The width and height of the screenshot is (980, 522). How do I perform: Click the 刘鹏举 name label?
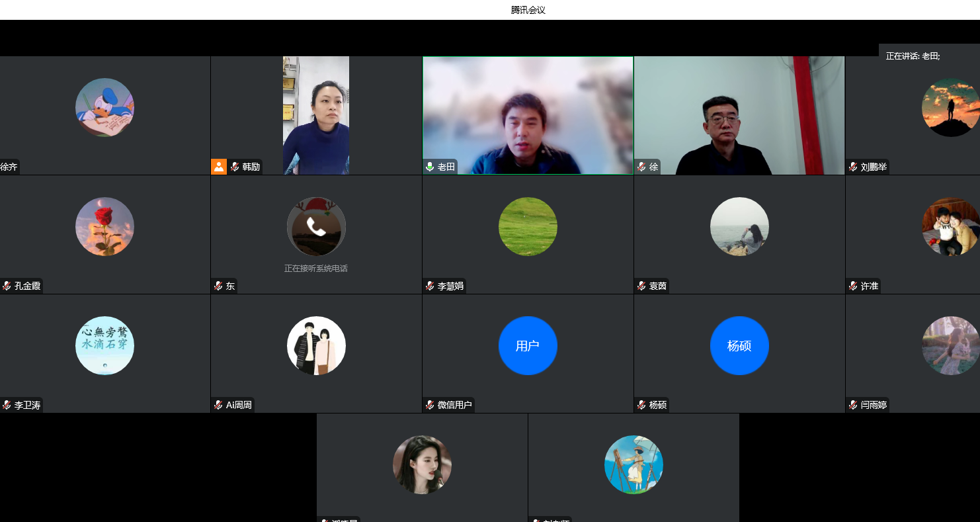pyautogui.click(x=874, y=167)
